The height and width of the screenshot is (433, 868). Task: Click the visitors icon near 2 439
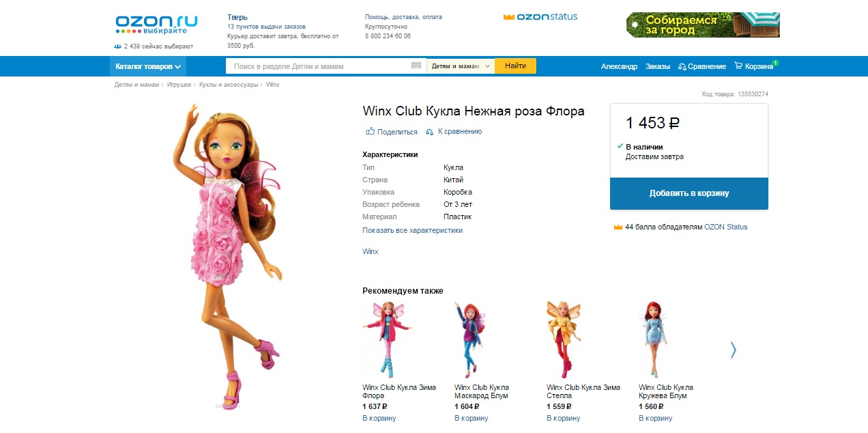[117, 46]
